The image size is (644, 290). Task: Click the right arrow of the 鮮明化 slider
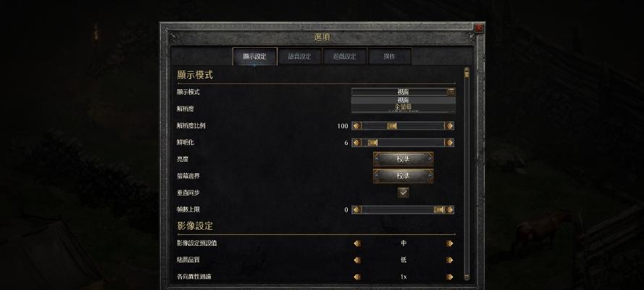coord(450,143)
